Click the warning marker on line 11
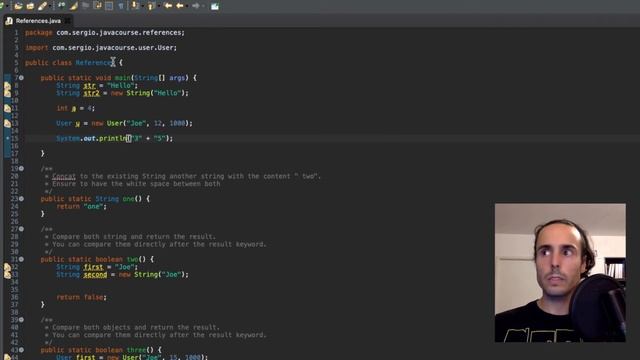Screen dimensions: 640x360 (7, 108)
